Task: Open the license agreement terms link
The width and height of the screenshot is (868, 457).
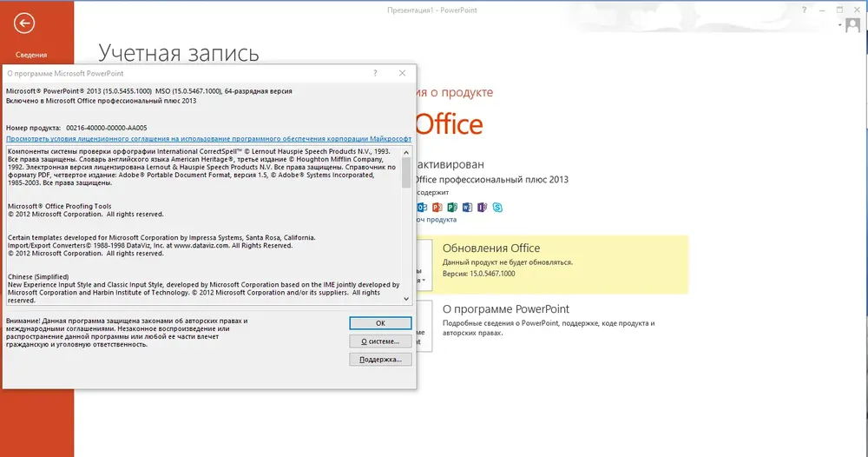Action: pos(208,138)
